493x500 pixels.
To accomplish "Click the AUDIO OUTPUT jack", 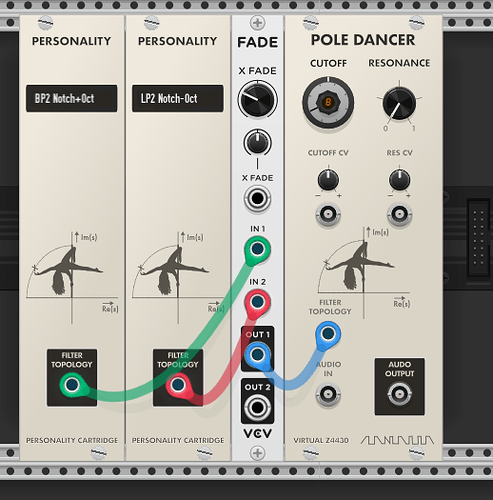I will click(x=399, y=394).
